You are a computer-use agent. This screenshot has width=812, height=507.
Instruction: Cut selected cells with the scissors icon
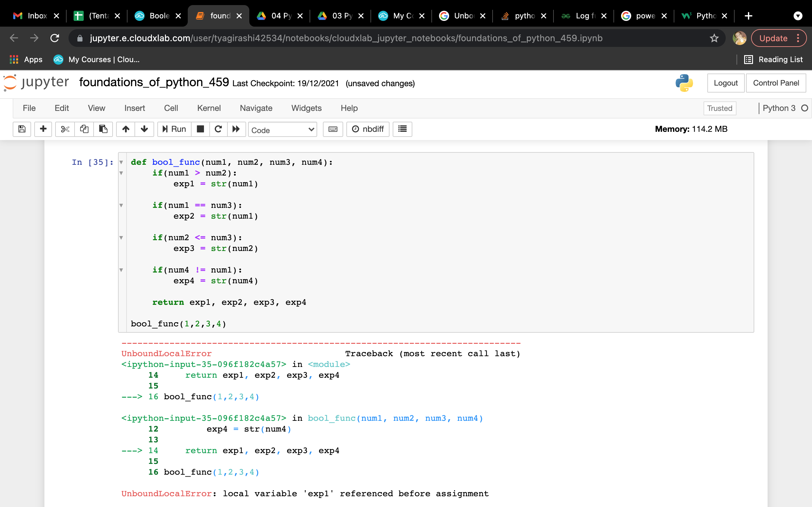[65, 129]
